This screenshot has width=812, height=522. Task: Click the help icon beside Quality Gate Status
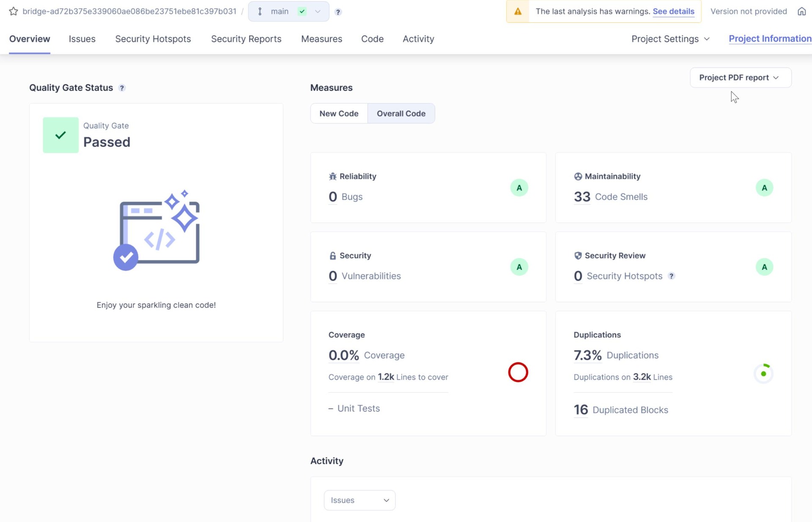coord(122,88)
